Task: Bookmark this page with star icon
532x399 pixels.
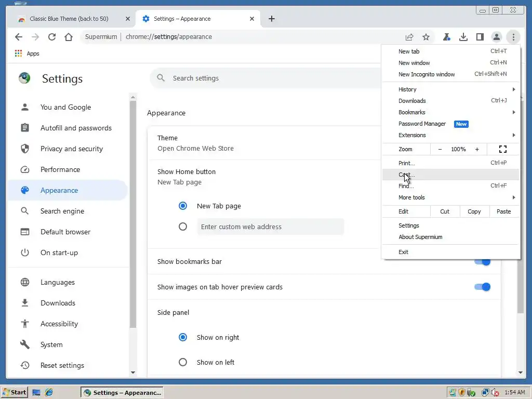Action: tap(426, 37)
